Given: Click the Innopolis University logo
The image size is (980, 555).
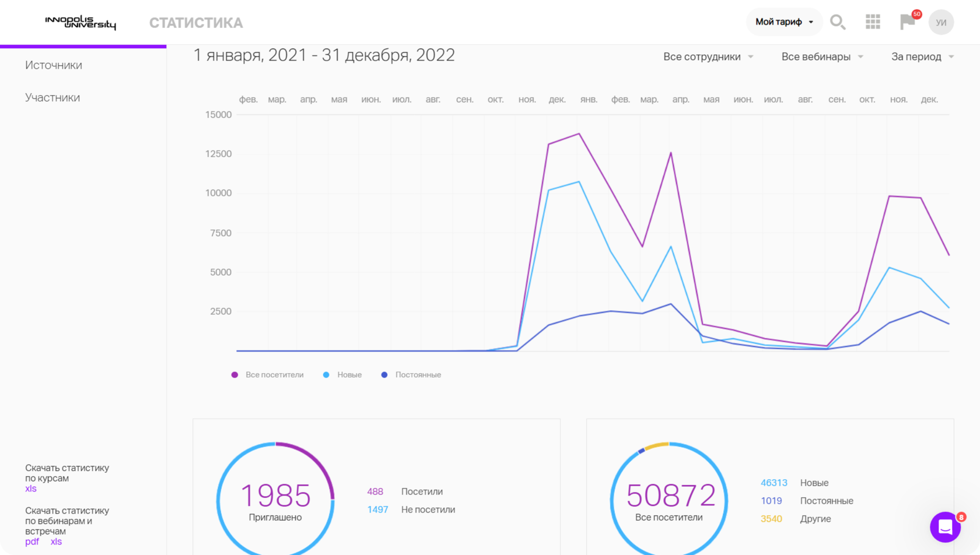Looking at the screenshot, I should coord(80,23).
